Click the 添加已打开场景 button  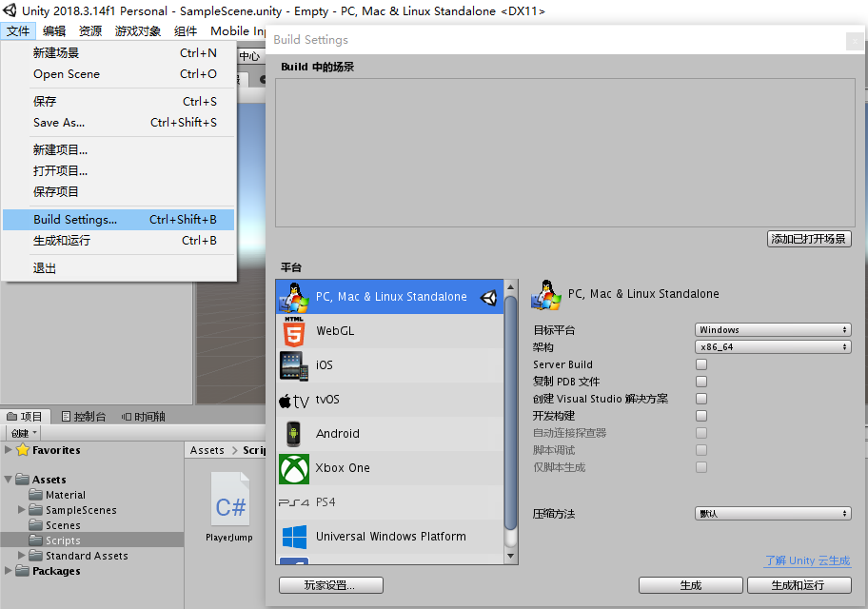(809, 239)
